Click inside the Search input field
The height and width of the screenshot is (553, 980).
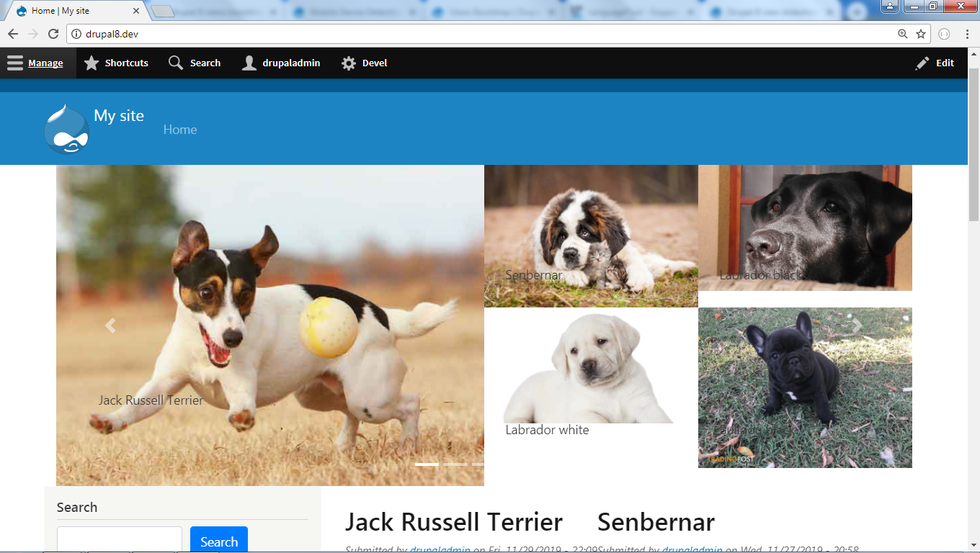click(x=119, y=541)
